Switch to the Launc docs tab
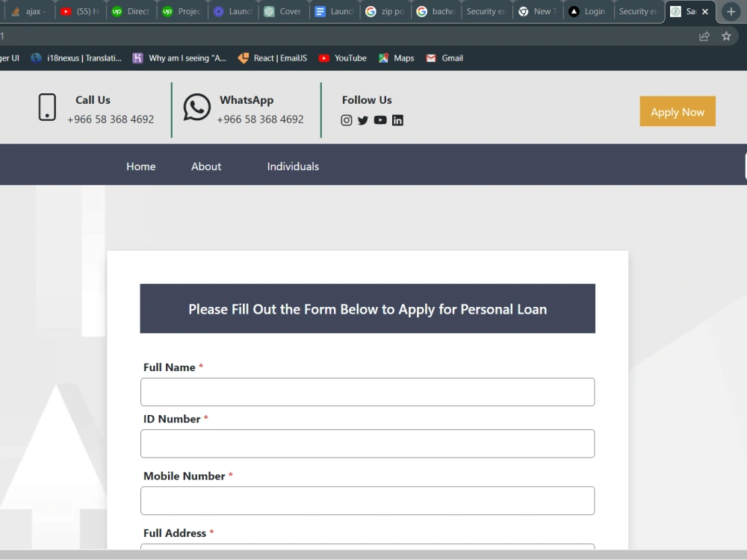 [334, 11]
